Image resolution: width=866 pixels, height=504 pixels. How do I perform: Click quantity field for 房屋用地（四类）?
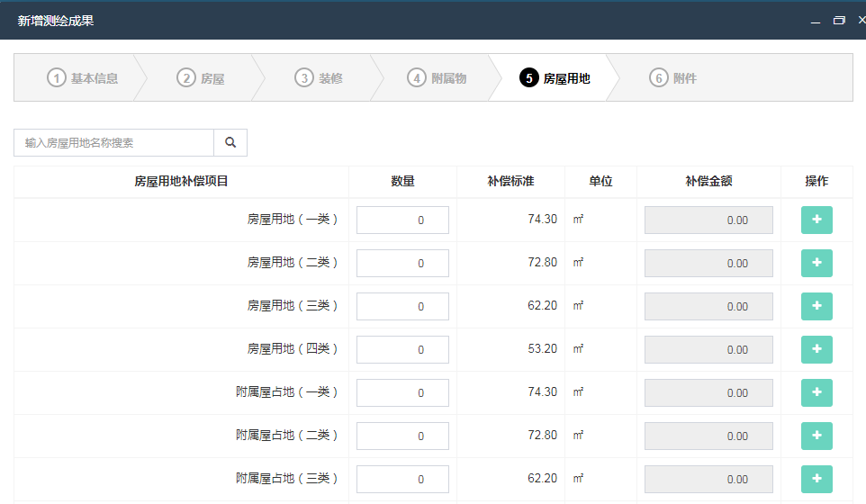(x=402, y=349)
